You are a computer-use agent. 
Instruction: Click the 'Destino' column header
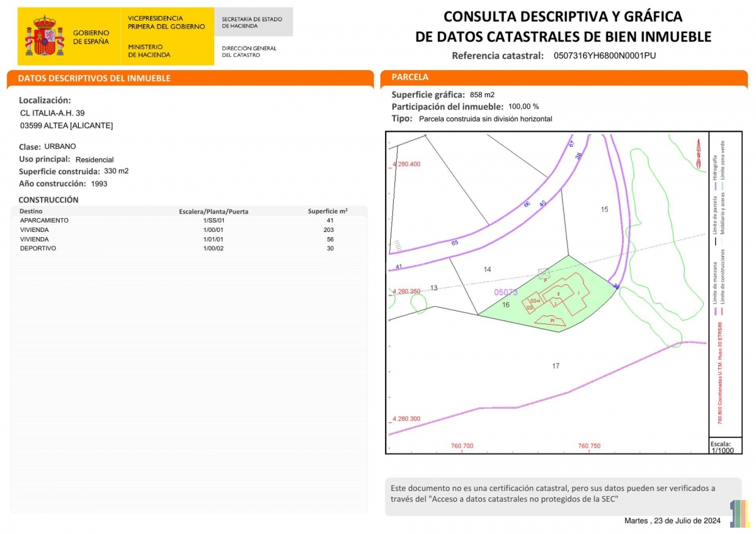tap(31, 211)
